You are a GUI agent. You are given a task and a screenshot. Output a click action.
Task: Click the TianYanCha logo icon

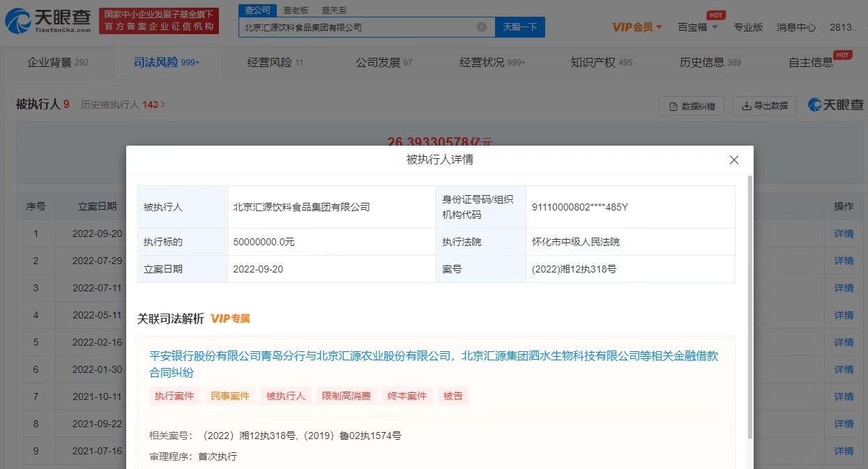pyautogui.click(x=19, y=21)
